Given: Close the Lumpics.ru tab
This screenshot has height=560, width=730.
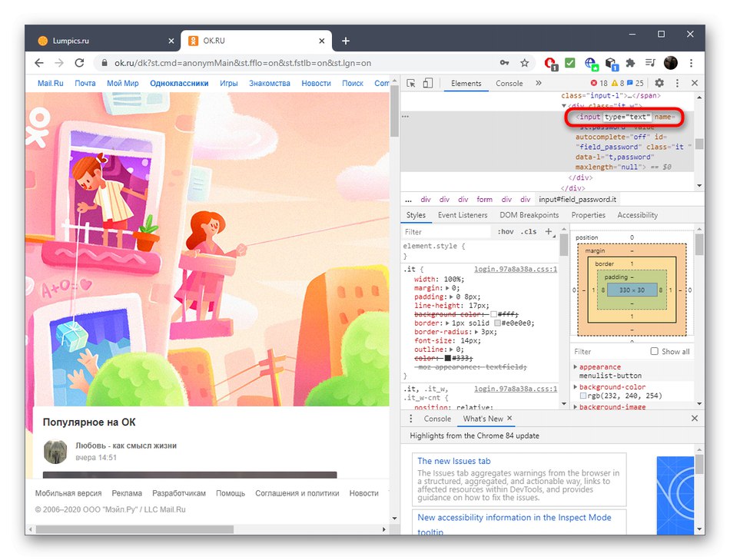Looking at the screenshot, I should 171,41.
